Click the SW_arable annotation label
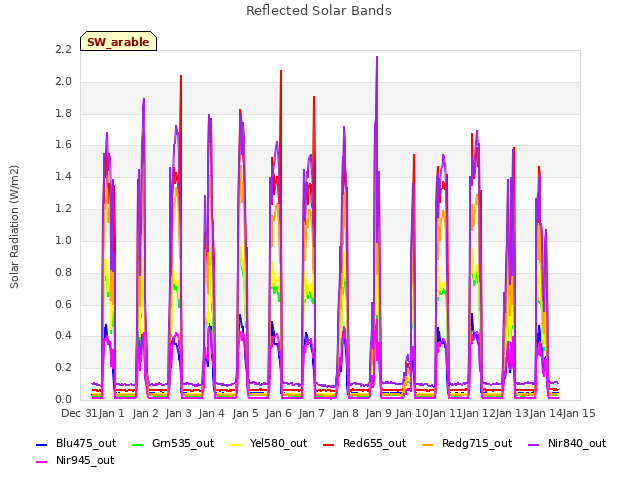640x480 pixels. tap(118, 41)
